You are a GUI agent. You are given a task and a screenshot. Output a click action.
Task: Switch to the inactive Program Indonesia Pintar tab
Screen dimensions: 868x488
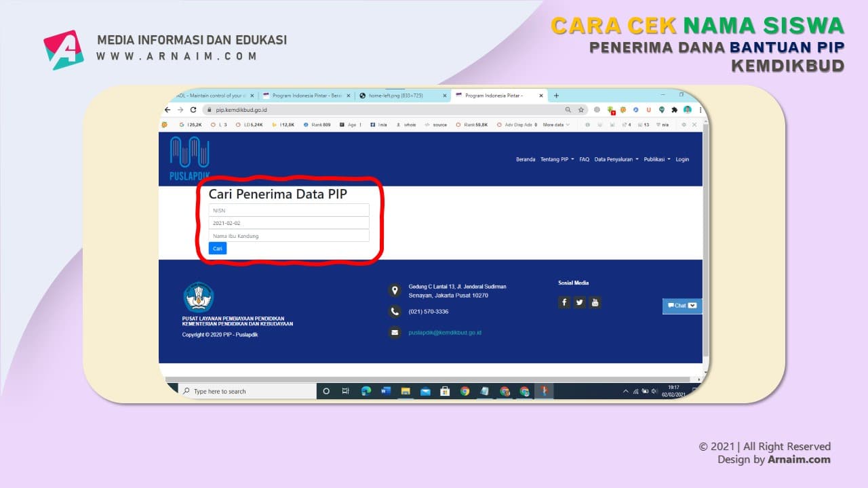point(307,96)
